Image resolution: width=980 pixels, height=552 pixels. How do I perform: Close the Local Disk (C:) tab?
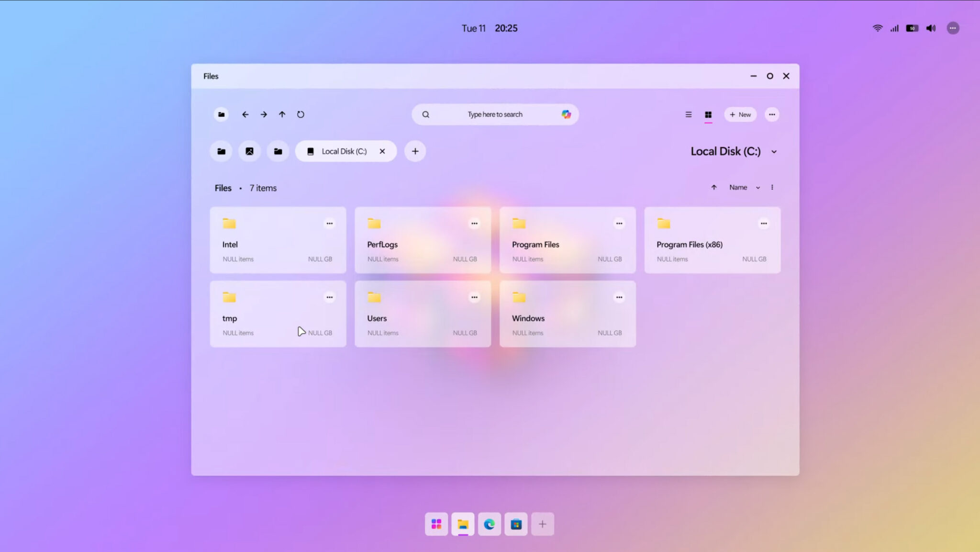click(x=382, y=151)
